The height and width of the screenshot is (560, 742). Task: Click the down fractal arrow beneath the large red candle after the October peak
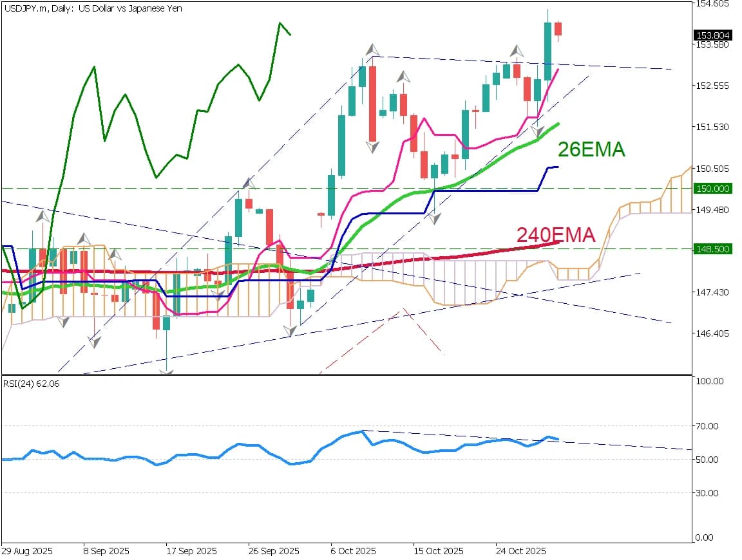[372, 147]
